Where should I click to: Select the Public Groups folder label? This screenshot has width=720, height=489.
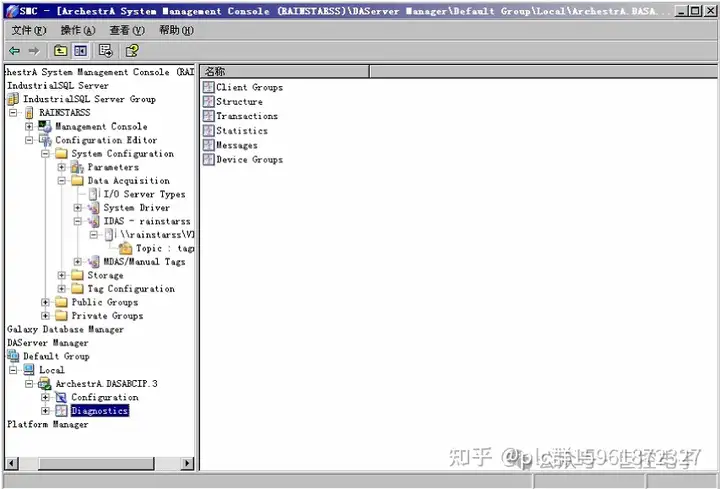(105, 302)
